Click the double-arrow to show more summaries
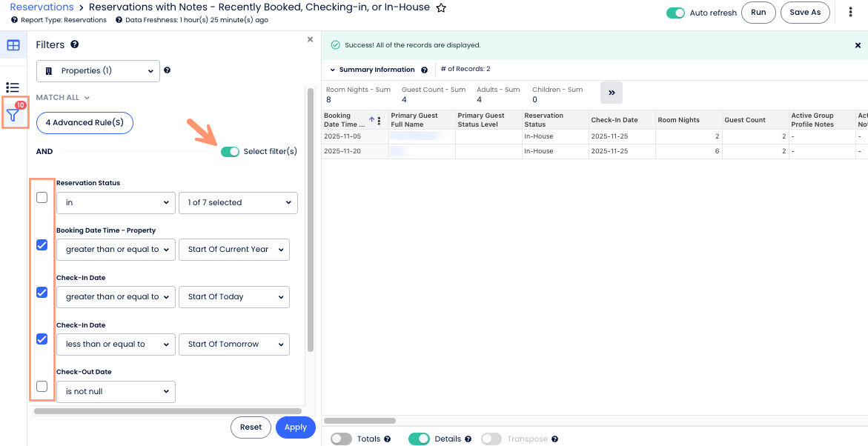 pyautogui.click(x=612, y=93)
